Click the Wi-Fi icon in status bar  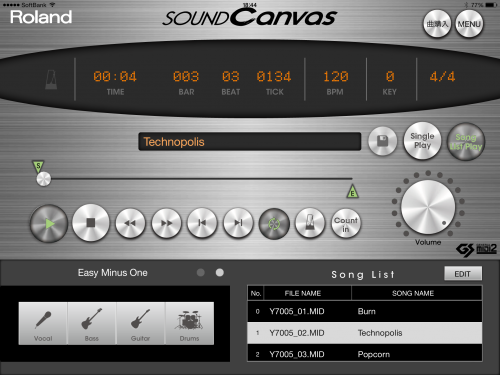52,5
